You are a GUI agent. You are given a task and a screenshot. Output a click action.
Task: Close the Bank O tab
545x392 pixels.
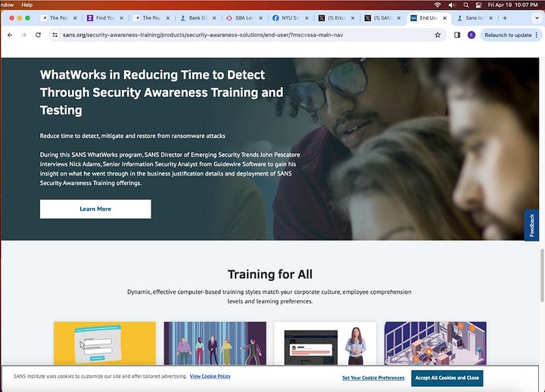214,18
